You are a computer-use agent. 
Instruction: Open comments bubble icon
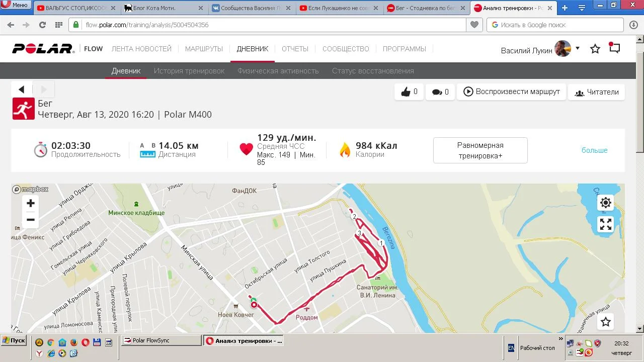point(440,92)
